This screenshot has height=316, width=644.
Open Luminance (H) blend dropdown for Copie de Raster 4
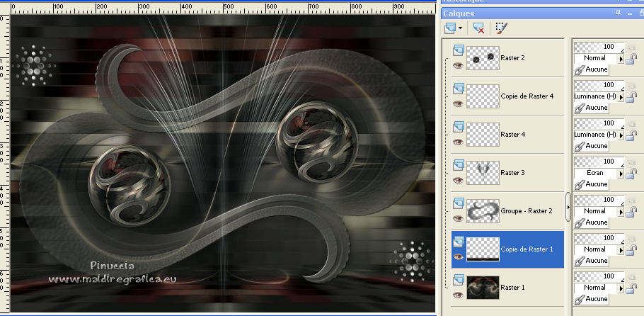click(x=621, y=97)
